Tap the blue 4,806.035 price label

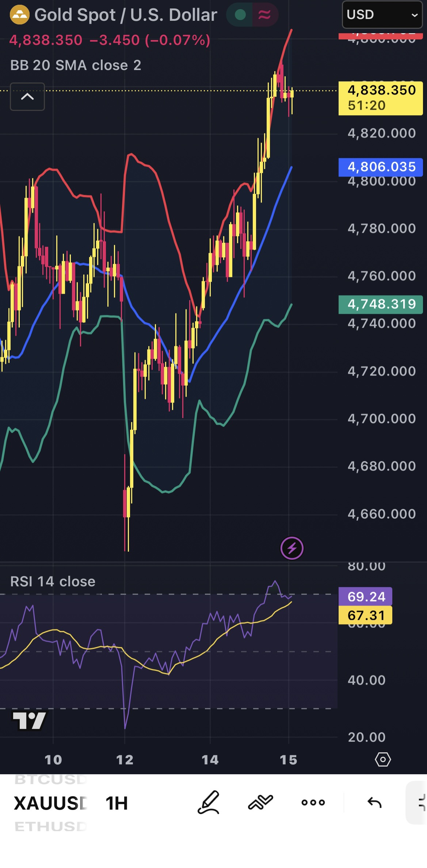tap(381, 167)
